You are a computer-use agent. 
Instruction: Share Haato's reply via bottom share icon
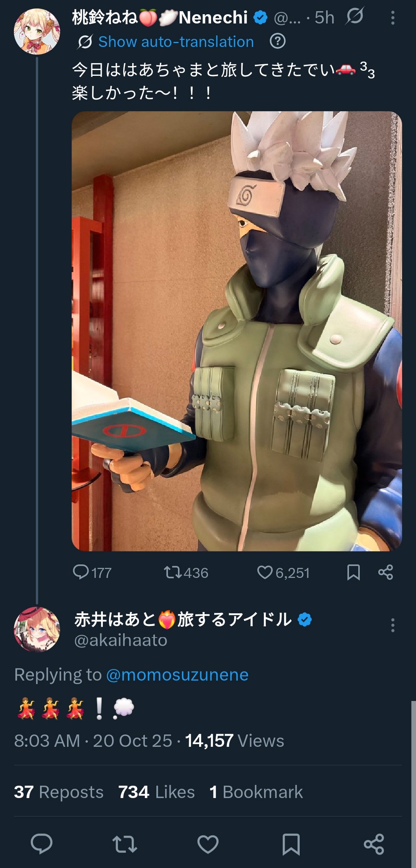[374, 844]
